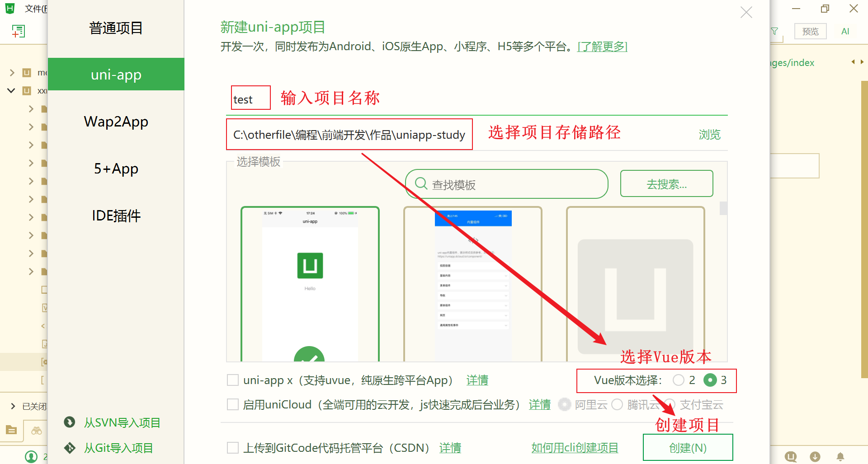Select the 支付宝云 radio option

(x=670, y=404)
